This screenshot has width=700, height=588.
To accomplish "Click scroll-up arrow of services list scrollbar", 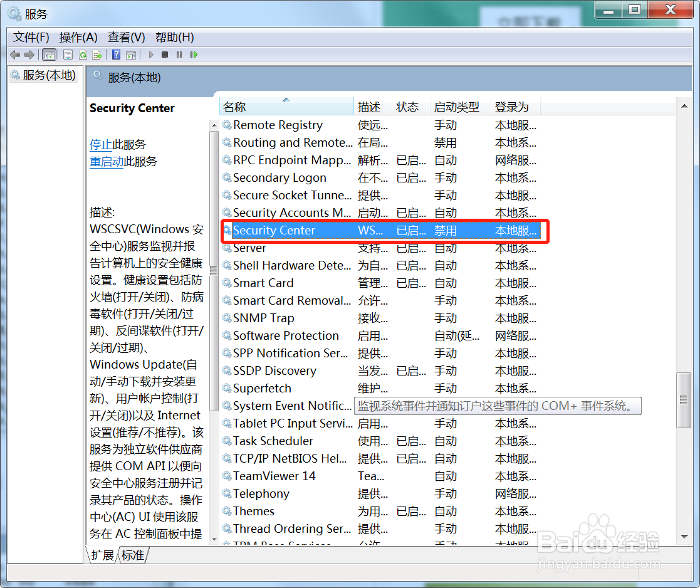I will point(684,107).
